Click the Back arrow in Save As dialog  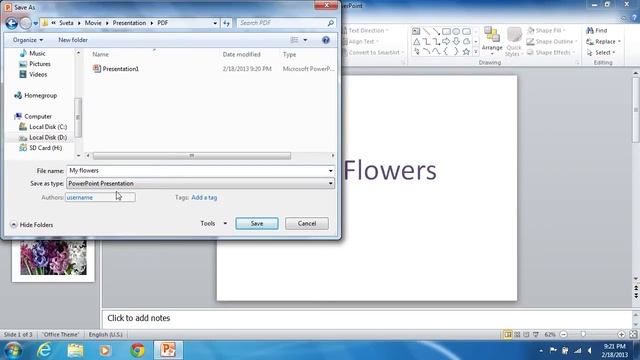coord(11,23)
